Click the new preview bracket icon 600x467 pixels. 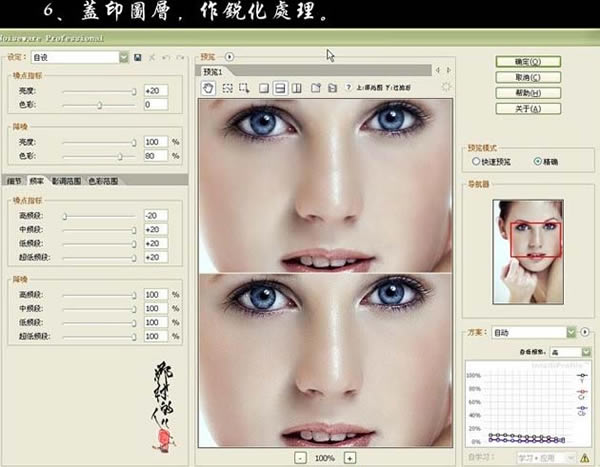[316, 88]
